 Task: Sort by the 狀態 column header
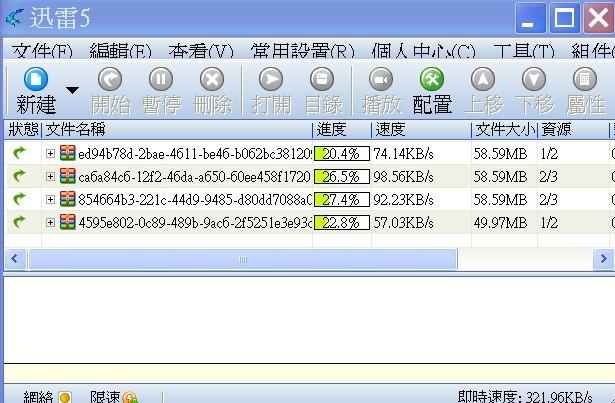(x=23, y=129)
